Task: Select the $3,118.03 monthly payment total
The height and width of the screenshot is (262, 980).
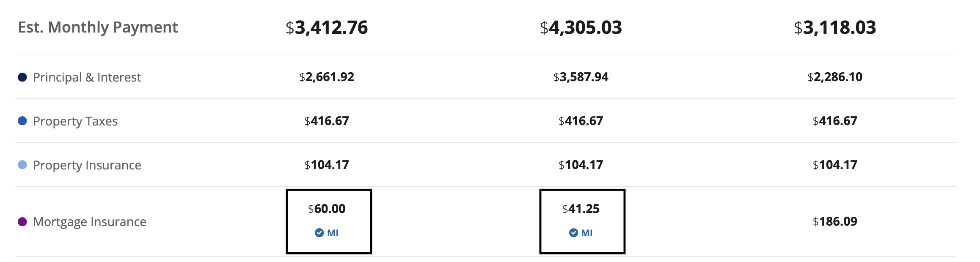Action: (x=835, y=27)
